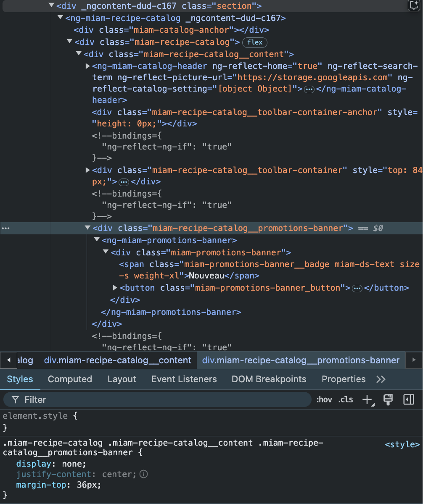Viewport: 423px width, 504px height.
Task: Toggle the .cls element classes pane
Action: click(x=346, y=399)
